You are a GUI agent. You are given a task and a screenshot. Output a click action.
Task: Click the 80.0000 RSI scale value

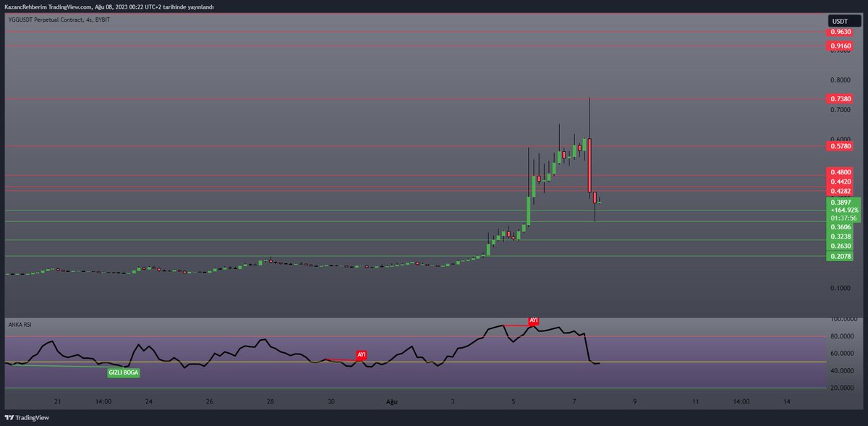pyautogui.click(x=843, y=336)
